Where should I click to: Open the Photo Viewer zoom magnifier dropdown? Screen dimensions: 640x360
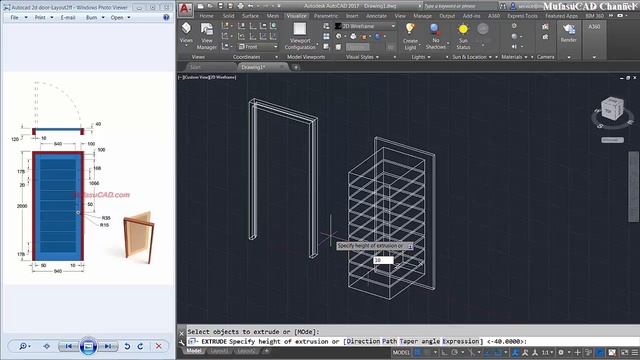point(24,346)
